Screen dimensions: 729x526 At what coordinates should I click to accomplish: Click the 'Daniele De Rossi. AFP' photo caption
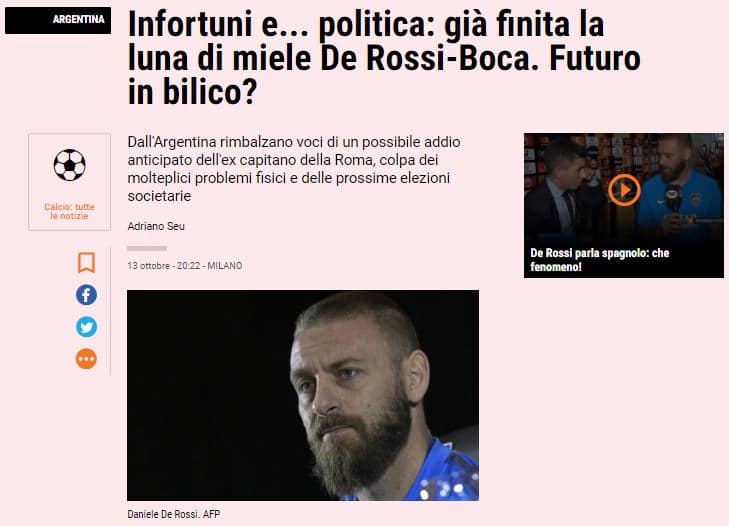[173, 514]
